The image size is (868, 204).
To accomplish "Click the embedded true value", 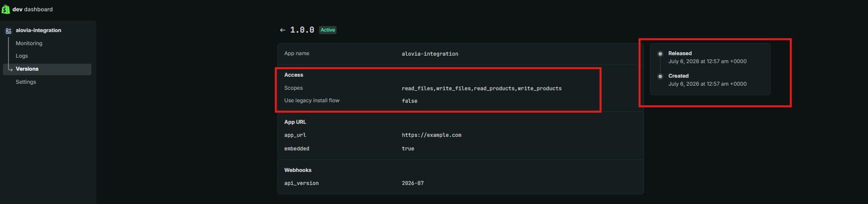I will pyautogui.click(x=408, y=149).
